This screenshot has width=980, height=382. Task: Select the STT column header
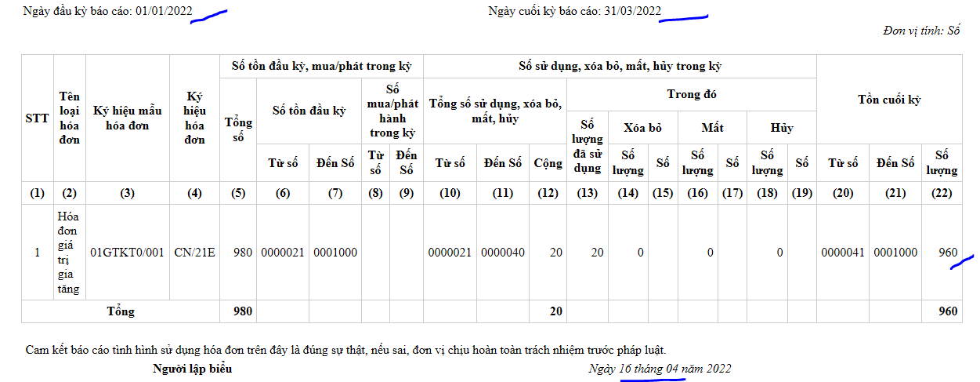(x=37, y=118)
